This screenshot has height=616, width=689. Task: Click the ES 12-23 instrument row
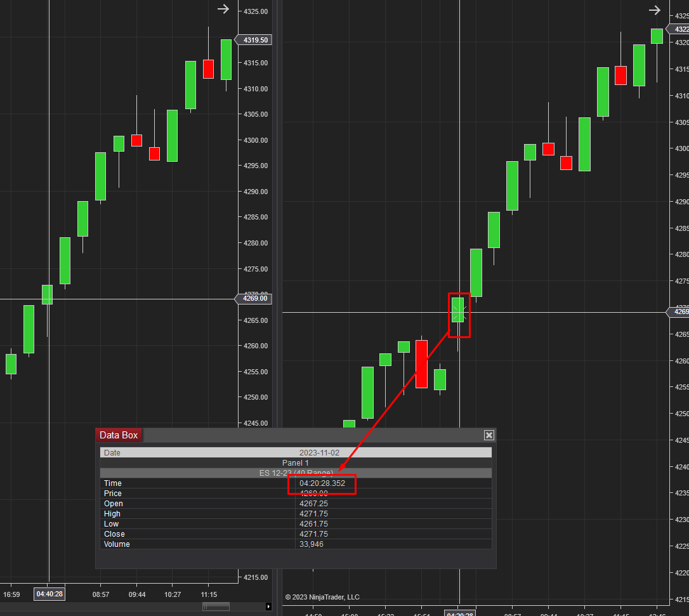tap(295, 473)
